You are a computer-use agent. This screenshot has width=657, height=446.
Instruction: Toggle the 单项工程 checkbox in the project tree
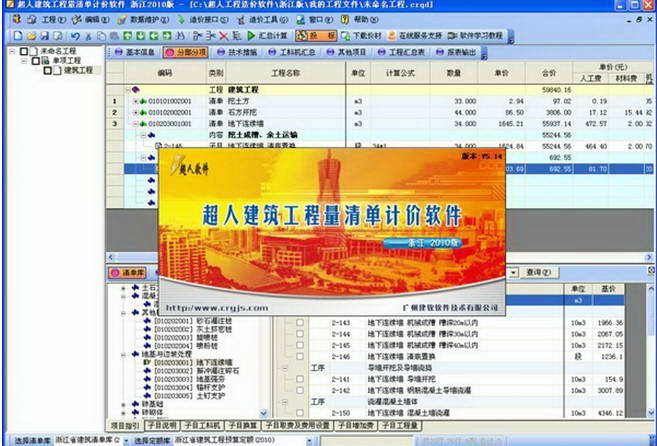(x=36, y=61)
